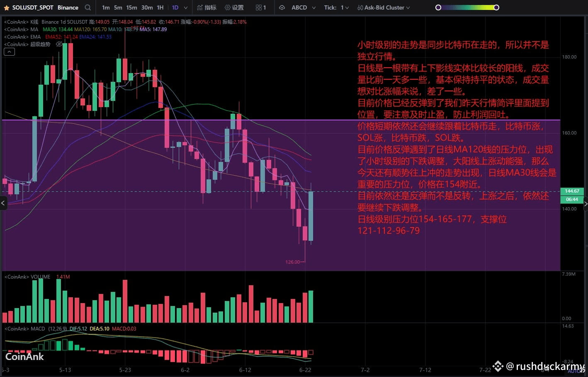
Task: Click the 1.41M volume value
Action: click(x=63, y=277)
